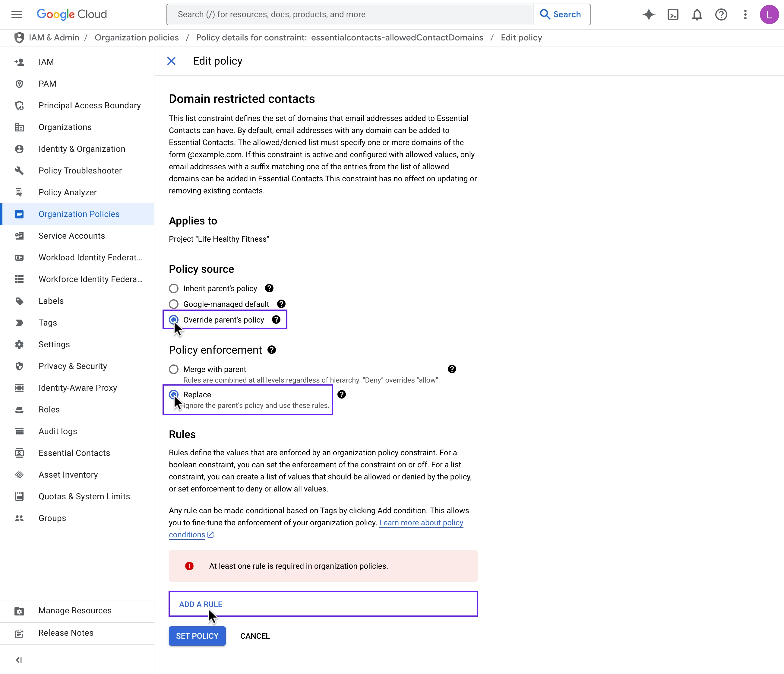Click help icon next to Replace option
The image size is (784, 674).
pyautogui.click(x=341, y=395)
